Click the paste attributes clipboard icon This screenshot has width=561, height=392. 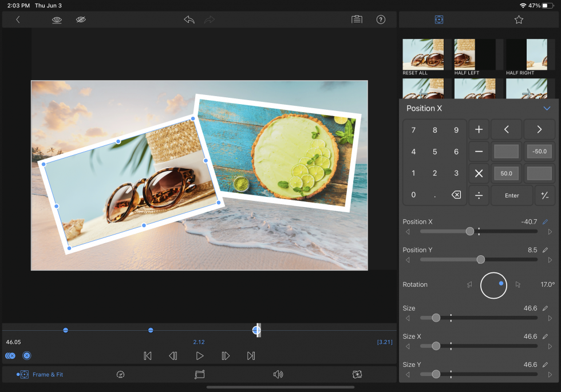(x=356, y=19)
